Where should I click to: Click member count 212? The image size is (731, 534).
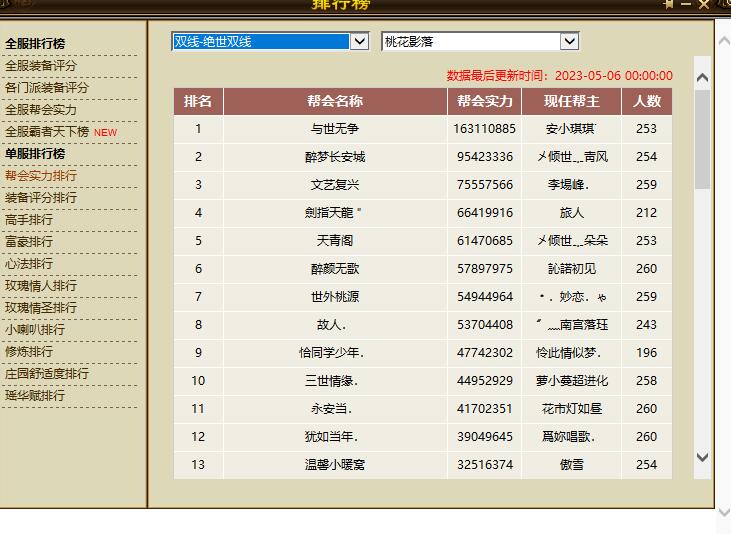(646, 213)
